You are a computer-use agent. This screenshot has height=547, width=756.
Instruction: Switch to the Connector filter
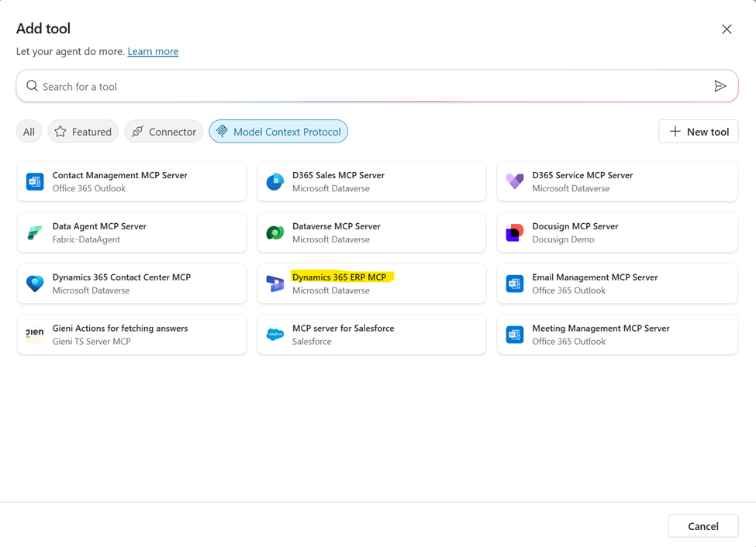[x=164, y=132]
